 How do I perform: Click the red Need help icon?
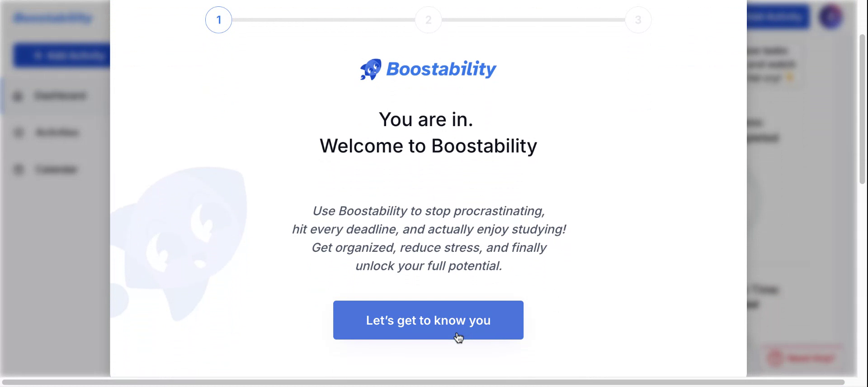[x=776, y=358]
